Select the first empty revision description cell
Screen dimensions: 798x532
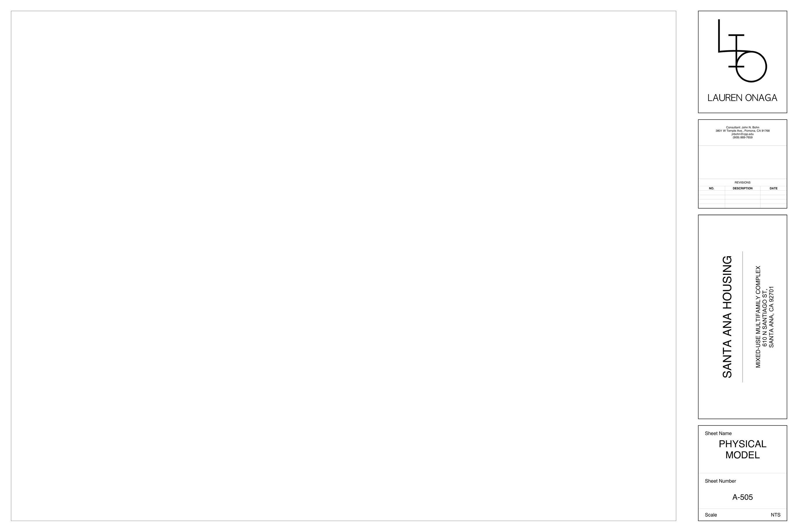(742, 193)
